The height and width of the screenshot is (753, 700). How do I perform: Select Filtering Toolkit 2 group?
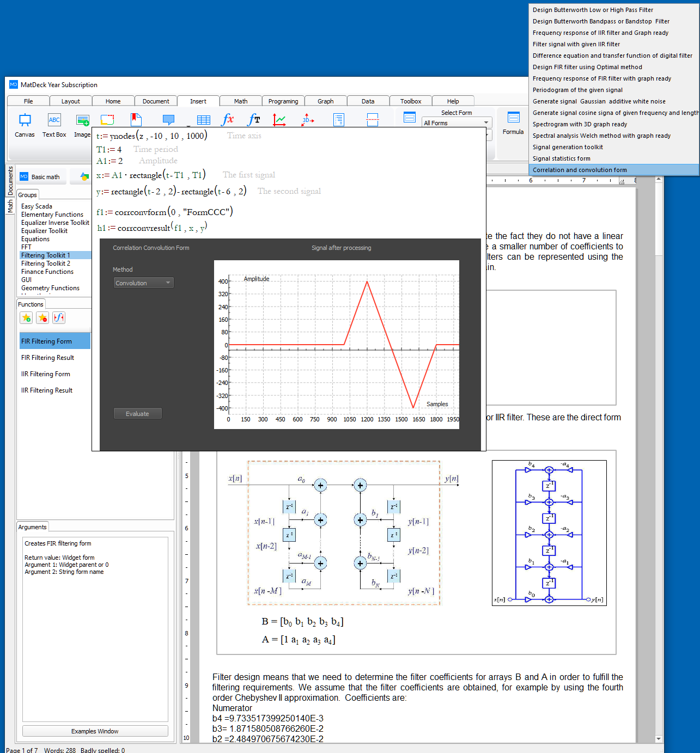(46, 264)
